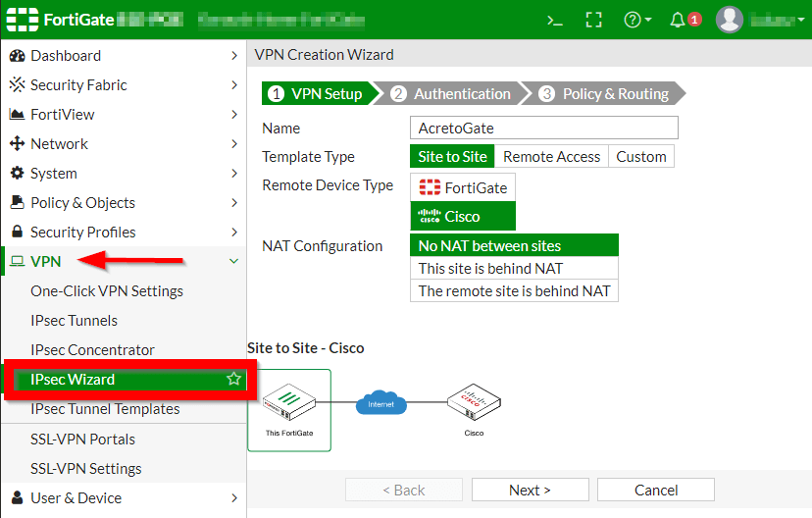Click the FortiGate device-type logo

[430, 187]
